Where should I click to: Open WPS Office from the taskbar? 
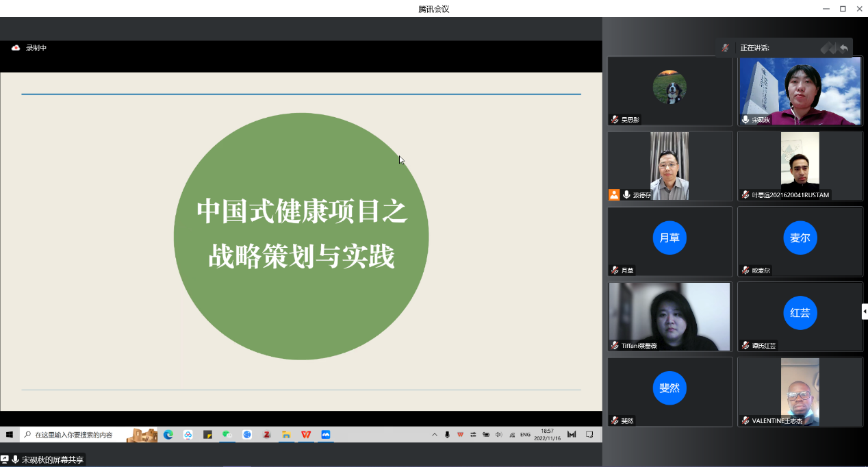[306, 435]
